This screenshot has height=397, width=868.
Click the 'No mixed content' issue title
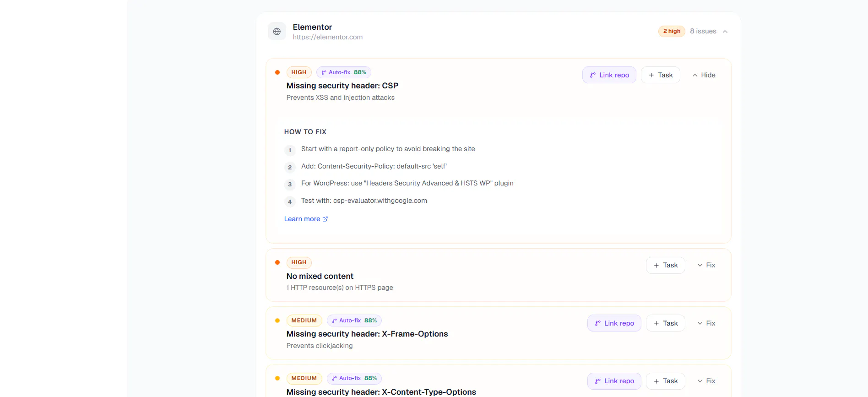[x=320, y=276]
